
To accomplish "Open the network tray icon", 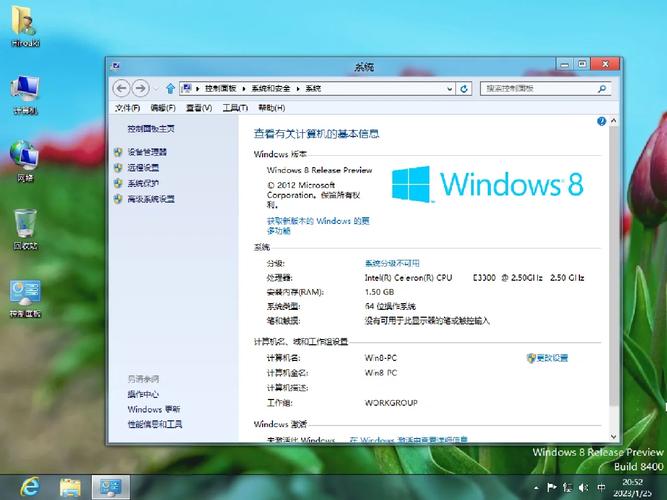I will pyautogui.click(x=567, y=487).
